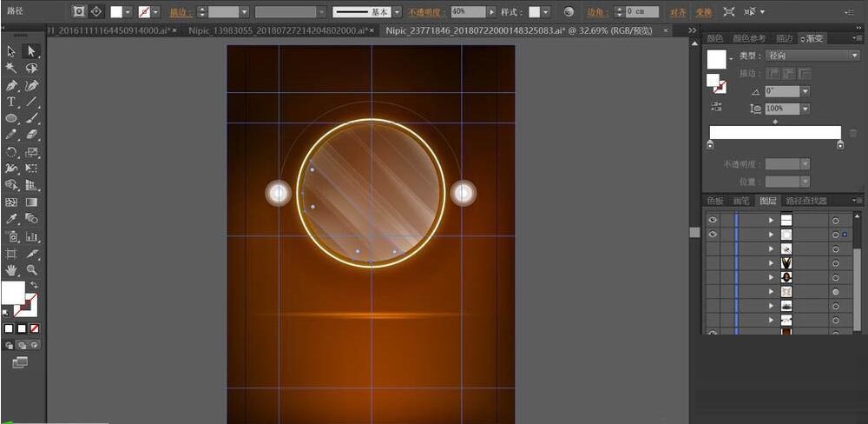This screenshot has width=868, height=424.
Task: Open the Nipic_13983055 document tab
Action: click(x=278, y=31)
